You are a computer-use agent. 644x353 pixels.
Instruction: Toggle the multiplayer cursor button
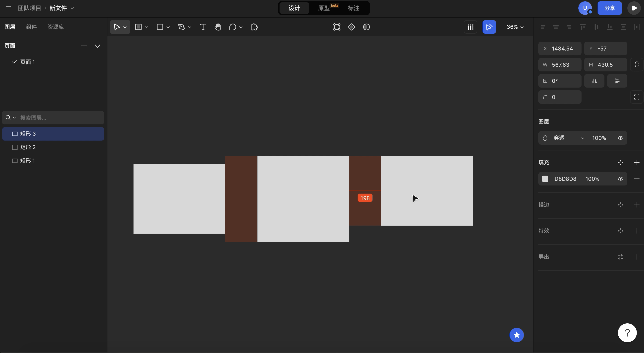(489, 27)
